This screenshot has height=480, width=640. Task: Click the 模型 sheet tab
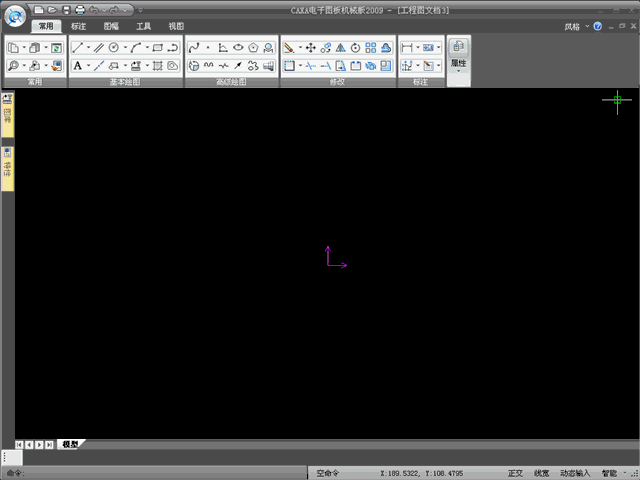(x=70, y=444)
